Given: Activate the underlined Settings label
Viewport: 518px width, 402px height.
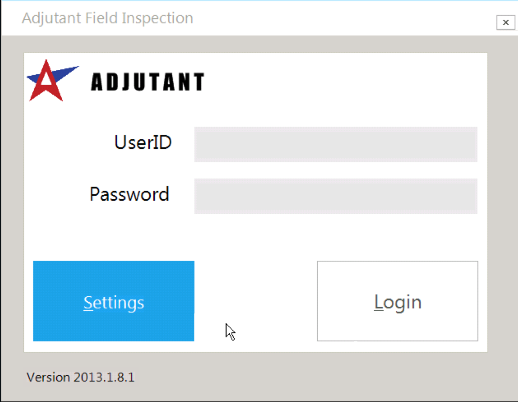Looking at the screenshot, I should point(114,303).
